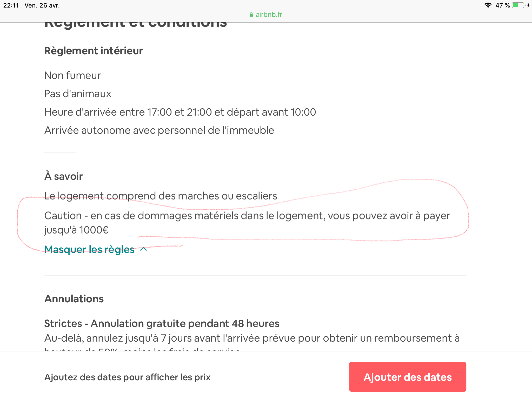
Task: Click the "Strictes - Annulation gratuite" policy title
Action: [162, 324]
